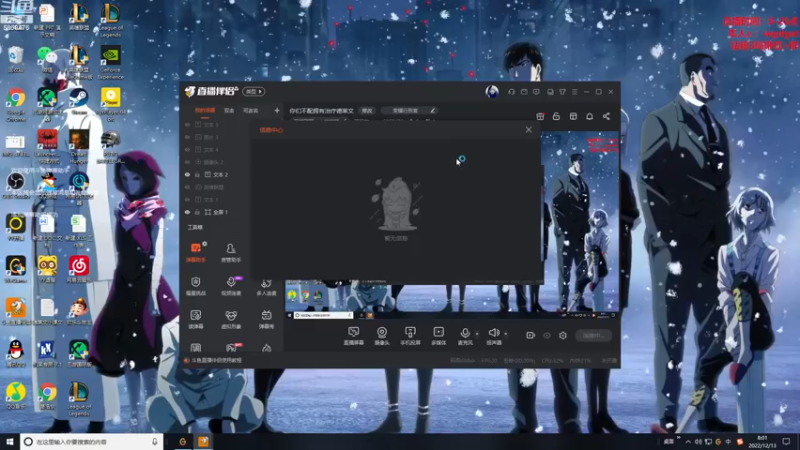Toggle visibility of 文本 5 source
This screenshot has height=450, width=800.
click(187, 124)
